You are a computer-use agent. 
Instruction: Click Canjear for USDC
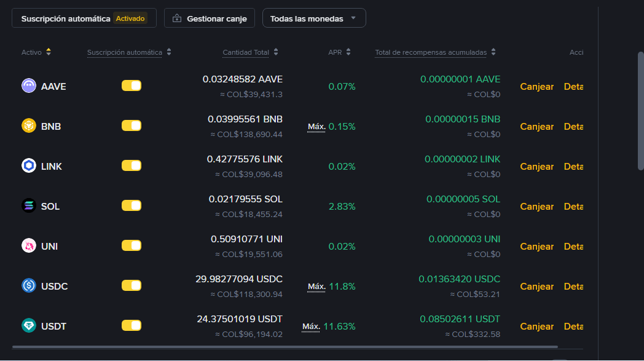point(537,286)
